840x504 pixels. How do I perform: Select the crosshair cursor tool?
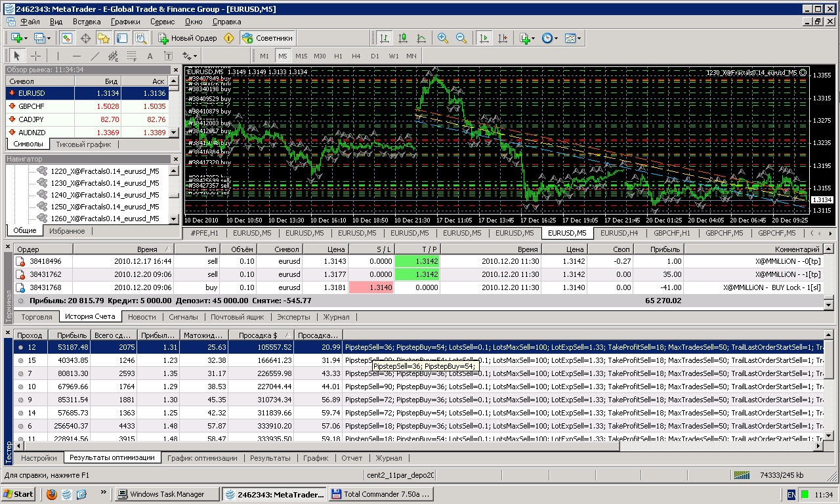point(36,56)
